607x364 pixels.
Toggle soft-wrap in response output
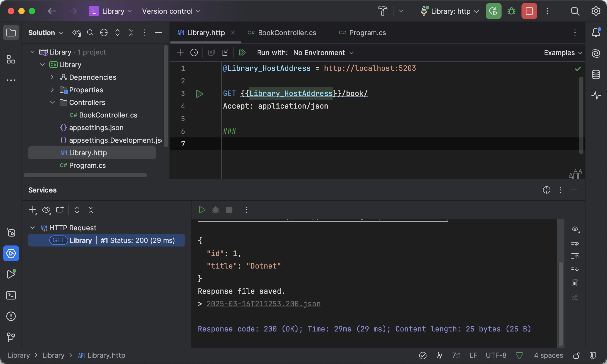click(x=575, y=243)
